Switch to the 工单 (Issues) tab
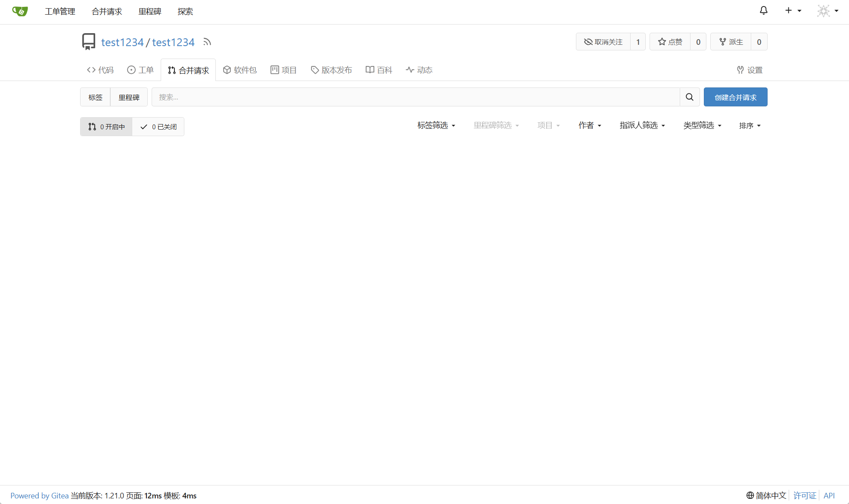849x504 pixels. tap(140, 70)
